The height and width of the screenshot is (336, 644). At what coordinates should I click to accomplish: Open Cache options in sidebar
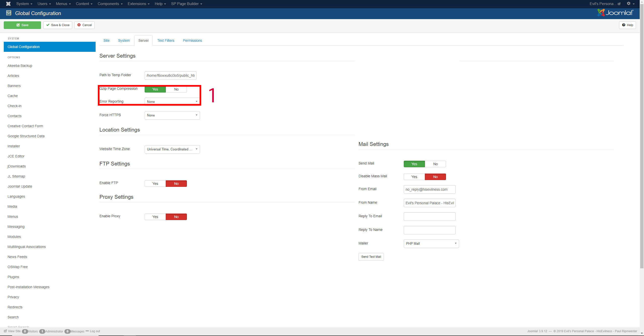[13, 96]
